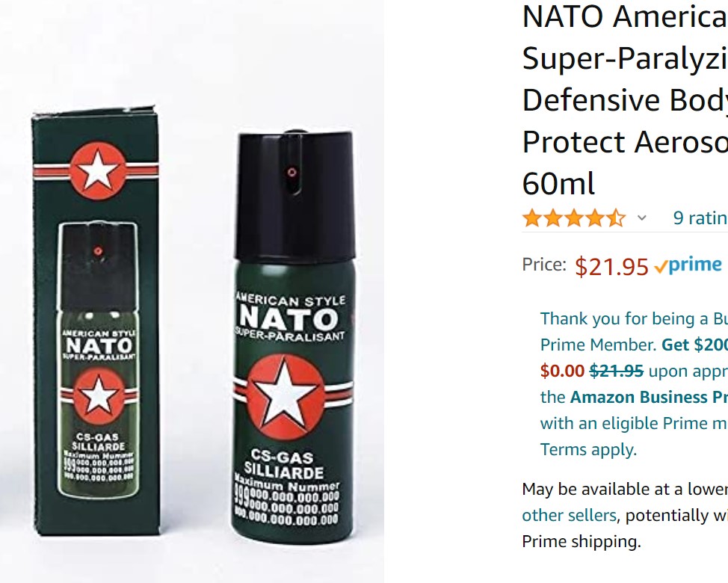728x583 pixels.
Task: Click the Prime checkmark logo beside the price
Action: (x=663, y=264)
